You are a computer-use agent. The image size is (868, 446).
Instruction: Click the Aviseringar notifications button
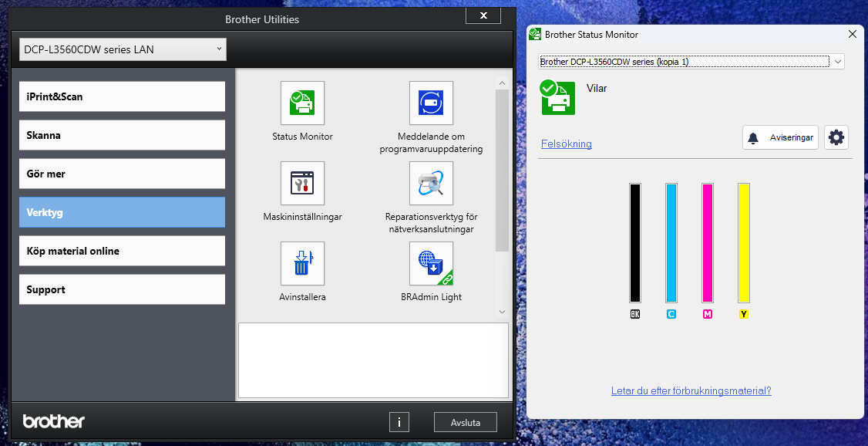780,137
